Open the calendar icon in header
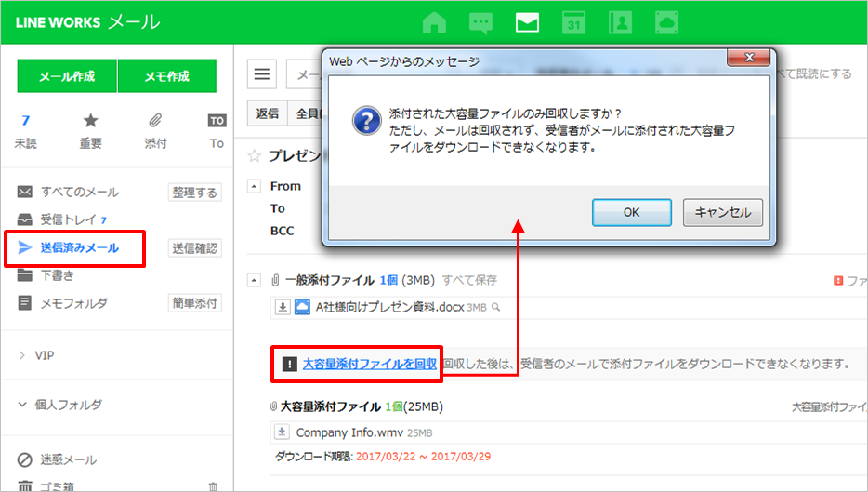The width and height of the screenshot is (868, 492). (x=574, y=22)
